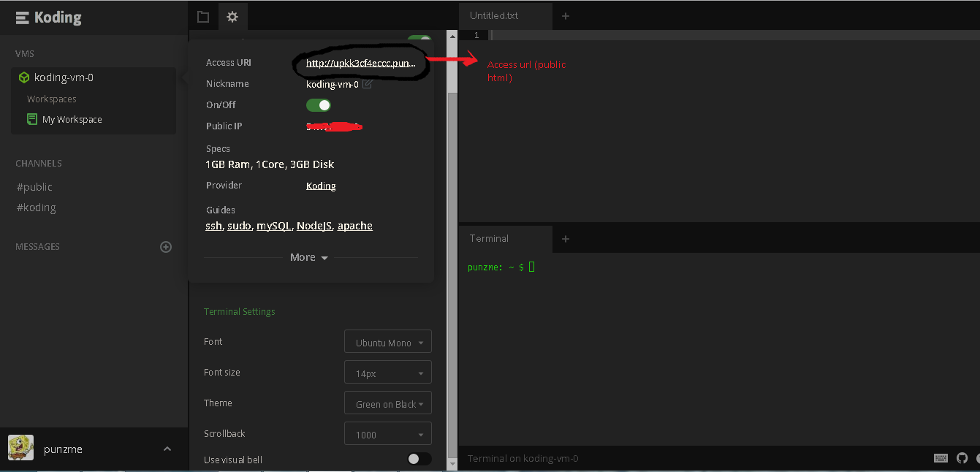Click the koding-vm-0 VM icon in sidebar

coord(23,77)
